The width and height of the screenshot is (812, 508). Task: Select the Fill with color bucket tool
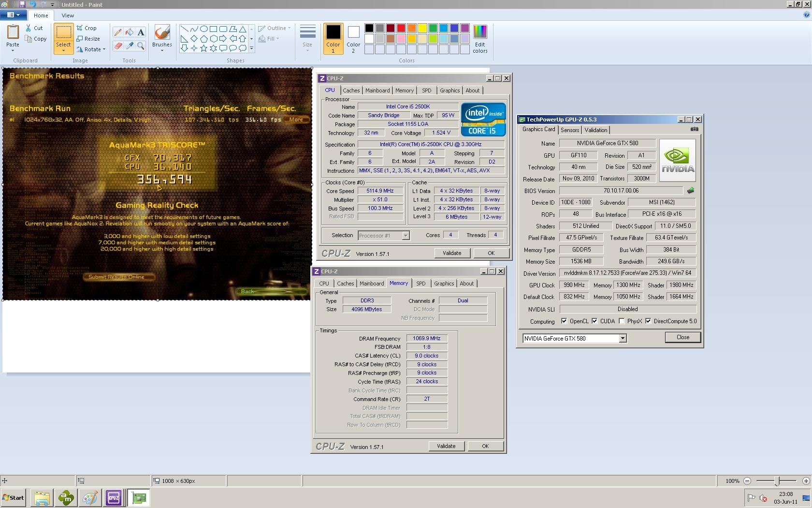click(x=130, y=32)
